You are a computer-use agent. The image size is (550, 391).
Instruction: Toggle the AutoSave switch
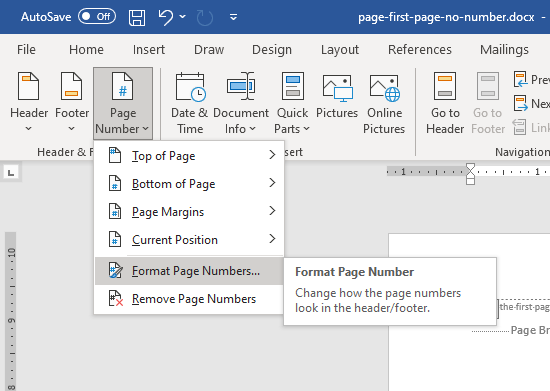pyautogui.click(x=97, y=16)
